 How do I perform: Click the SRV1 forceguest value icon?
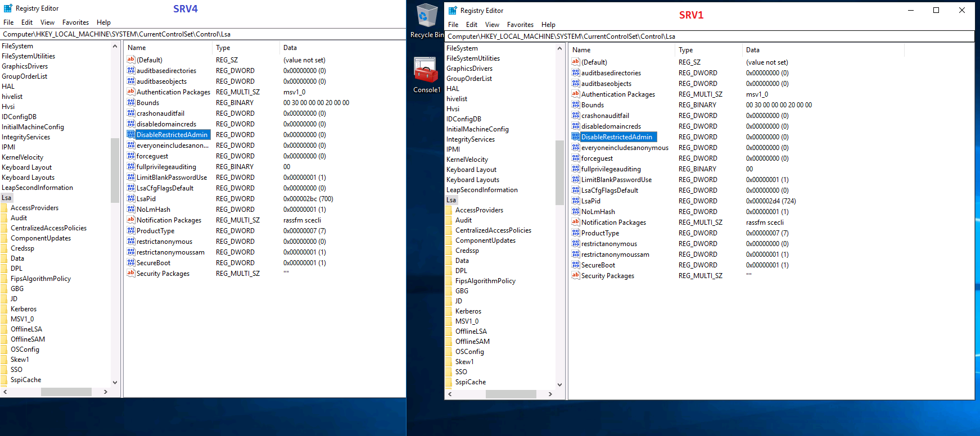click(576, 158)
